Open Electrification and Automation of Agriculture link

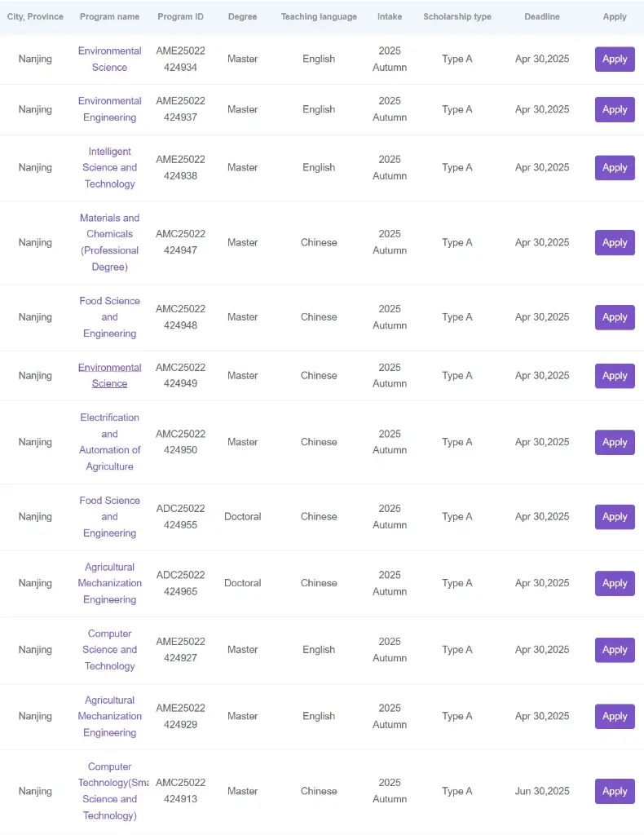pyautogui.click(x=109, y=442)
